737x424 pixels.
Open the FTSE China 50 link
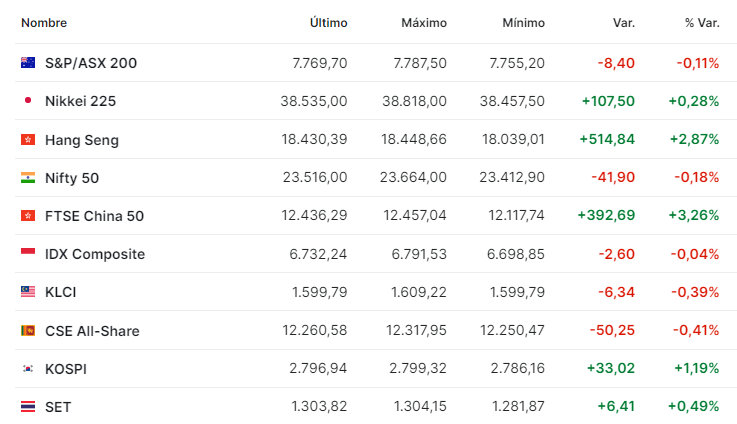pos(94,216)
